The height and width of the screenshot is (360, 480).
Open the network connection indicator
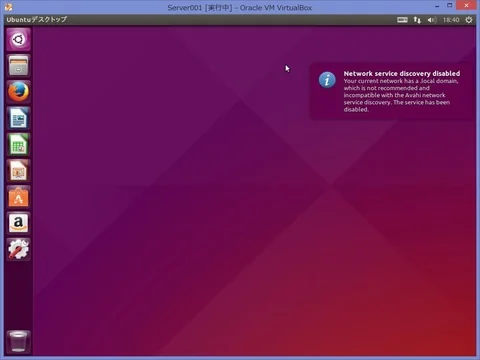[417, 20]
